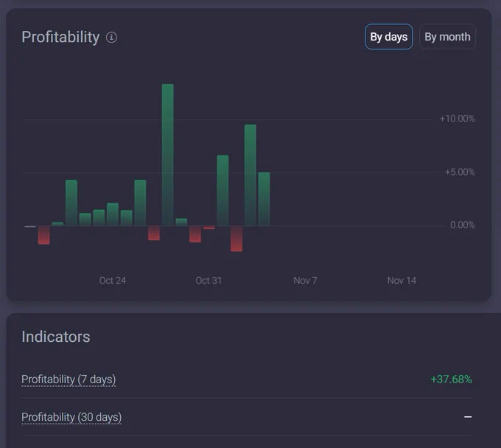Switch chart to By days
This screenshot has height=448, width=501.
click(x=388, y=37)
